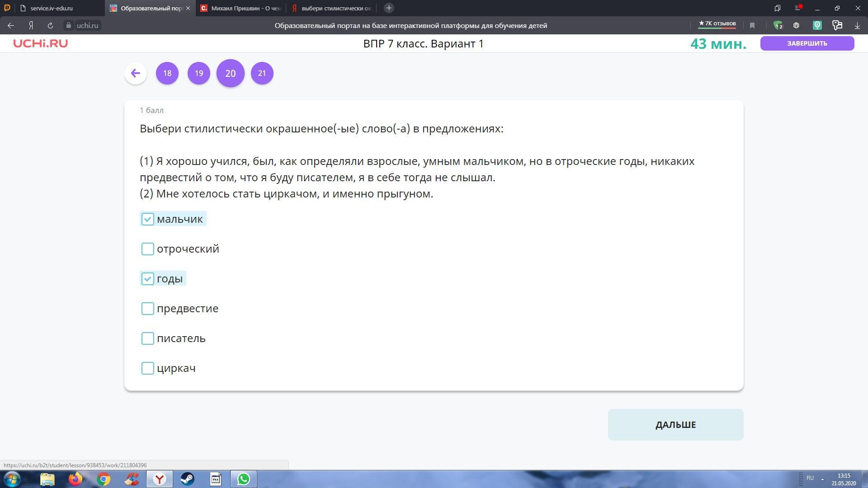Open the downloads arrow icon

(x=857, y=26)
